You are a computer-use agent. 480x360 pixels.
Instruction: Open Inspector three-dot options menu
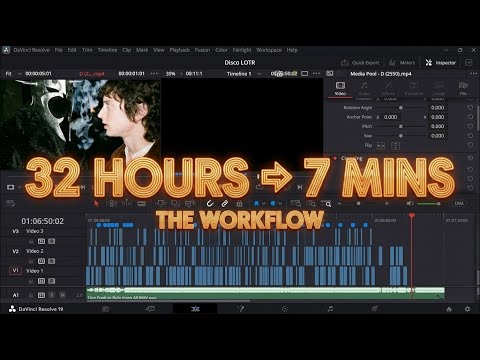(473, 73)
